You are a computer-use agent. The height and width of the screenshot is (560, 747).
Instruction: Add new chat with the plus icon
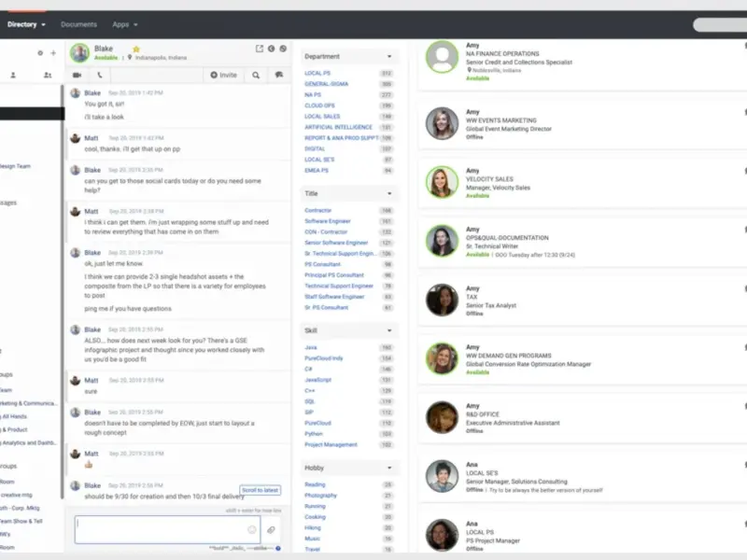point(53,53)
